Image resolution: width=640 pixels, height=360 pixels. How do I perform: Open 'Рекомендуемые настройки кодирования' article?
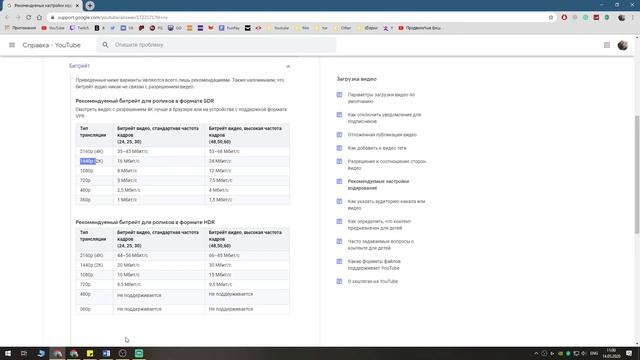[378, 184]
